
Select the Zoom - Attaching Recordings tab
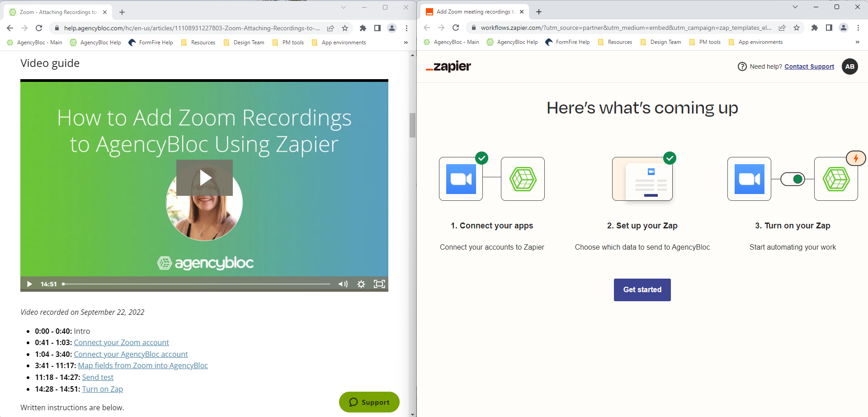point(58,12)
